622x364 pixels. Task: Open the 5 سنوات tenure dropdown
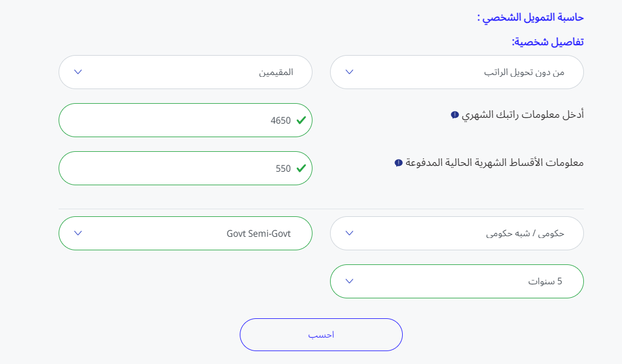457,281
